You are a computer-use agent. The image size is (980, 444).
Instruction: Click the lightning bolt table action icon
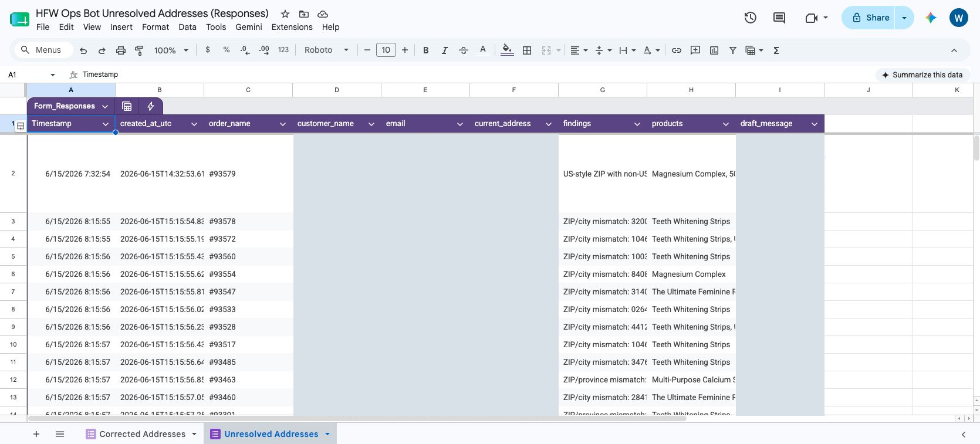pos(151,106)
